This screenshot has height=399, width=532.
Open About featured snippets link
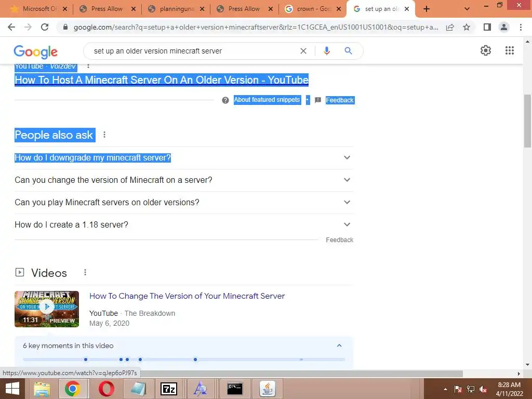pyautogui.click(x=267, y=100)
